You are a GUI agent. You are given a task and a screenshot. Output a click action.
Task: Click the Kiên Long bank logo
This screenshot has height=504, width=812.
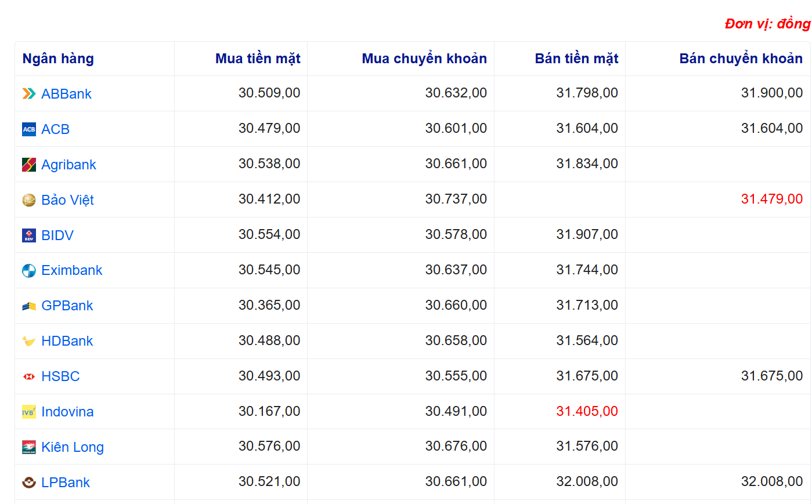[x=29, y=448]
